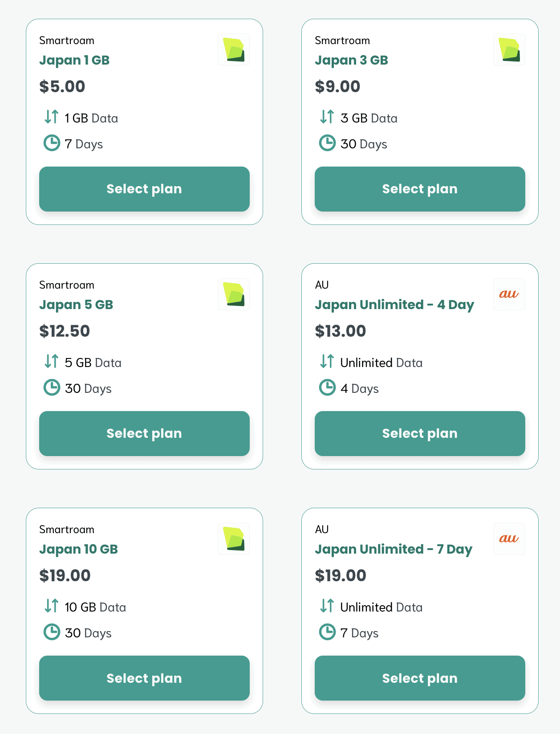Pick the Japan 10 GB Select plan button
The image size is (560, 734).
[x=144, y=678]
